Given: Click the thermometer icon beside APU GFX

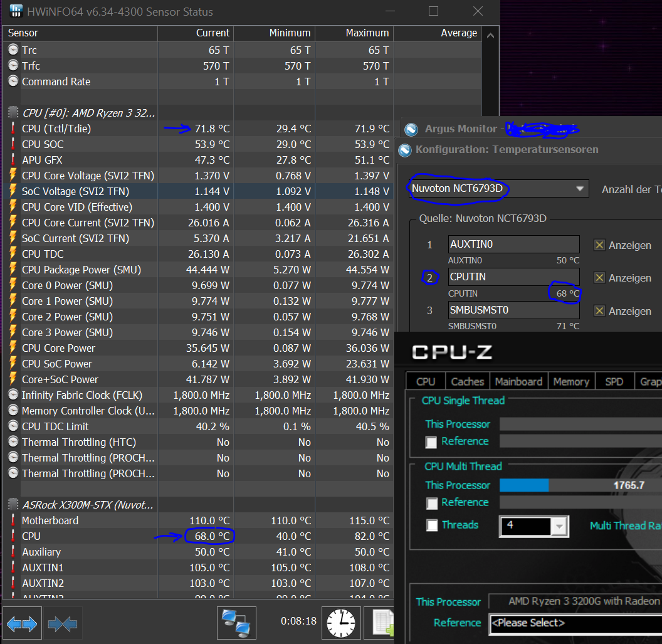Looking at the screenshot, I should click(13, 160).
